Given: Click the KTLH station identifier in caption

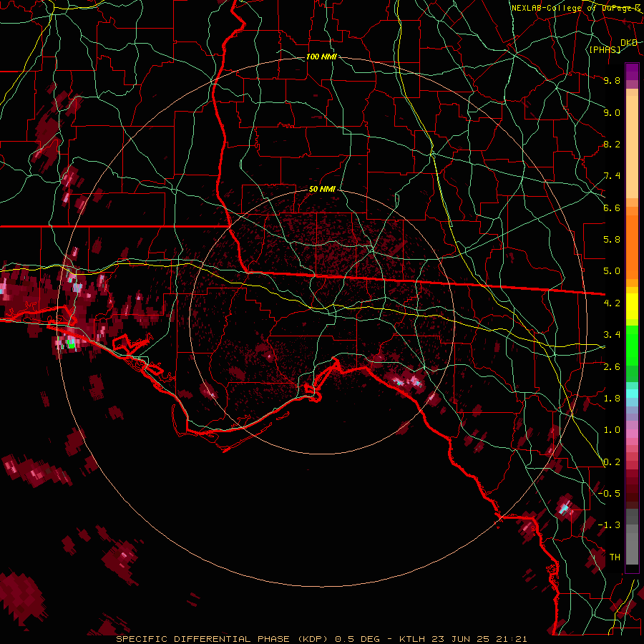Looking at the screenshot, I should pyautogui.click(x=412, y=639).
